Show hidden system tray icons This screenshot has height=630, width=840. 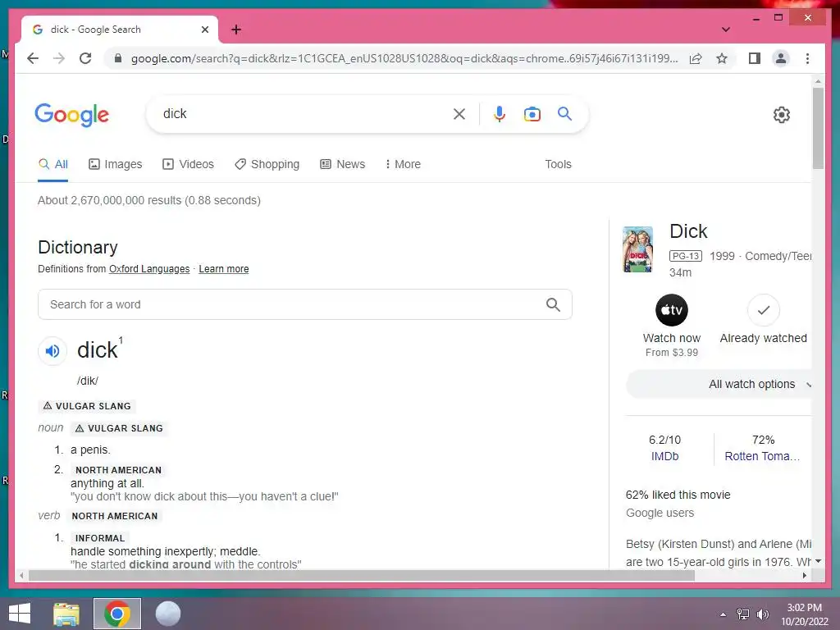(x=723, y=614)
